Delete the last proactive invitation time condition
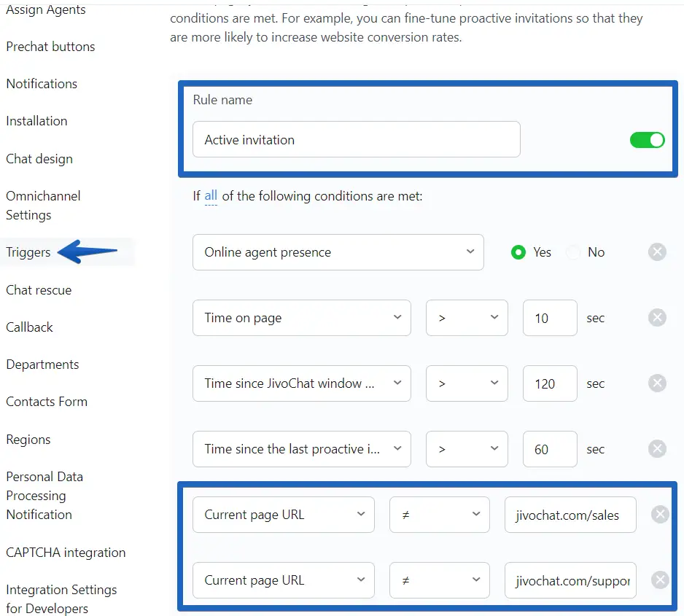The height and width of the screenshot is (616, 684). (657, 449)
